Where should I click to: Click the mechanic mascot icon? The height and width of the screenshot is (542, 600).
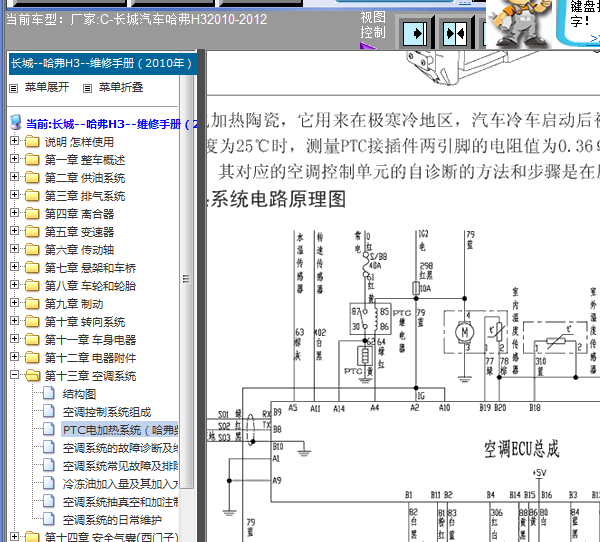[519, 24]
